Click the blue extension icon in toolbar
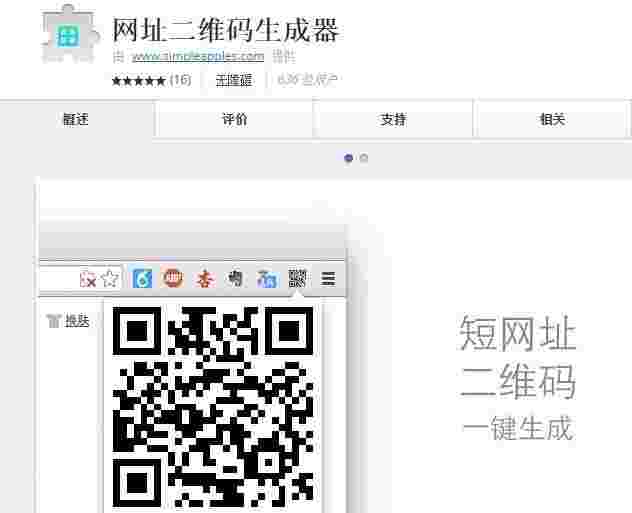This screenshot has width=632, height=513. point(142,278)
